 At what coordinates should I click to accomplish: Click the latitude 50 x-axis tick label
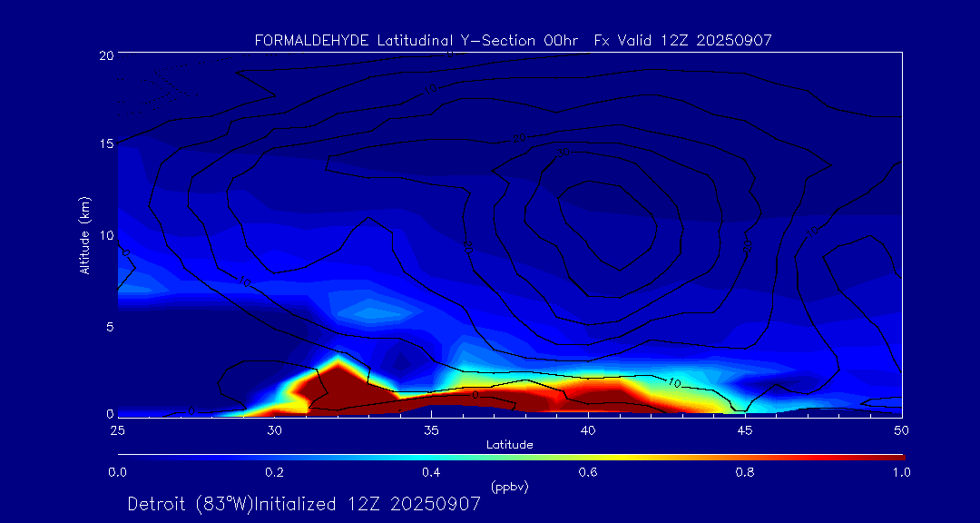coord(901,429)
